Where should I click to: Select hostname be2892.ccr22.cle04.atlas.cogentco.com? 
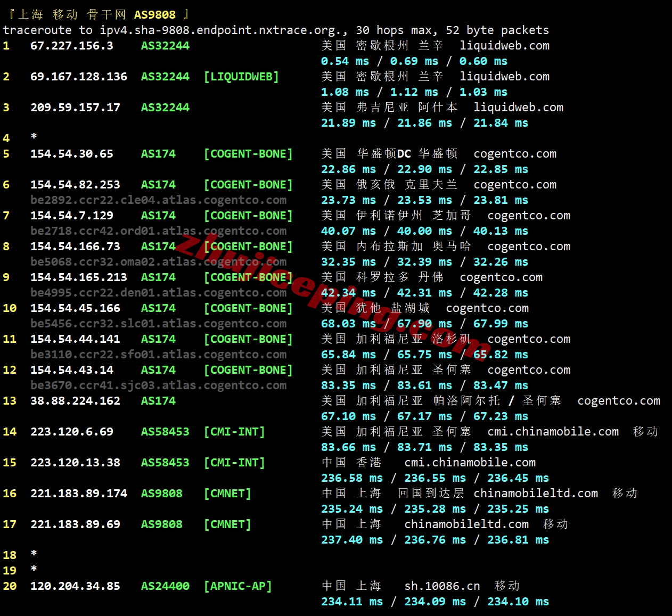(x=158, y=200)
